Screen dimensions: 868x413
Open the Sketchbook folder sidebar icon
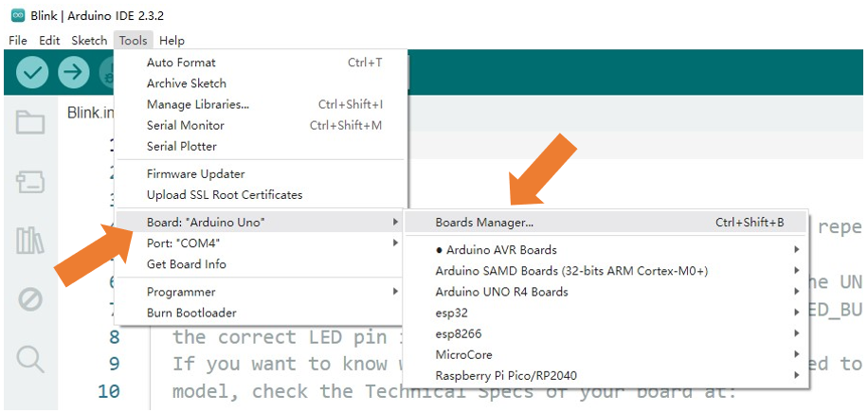coord(30,122)
